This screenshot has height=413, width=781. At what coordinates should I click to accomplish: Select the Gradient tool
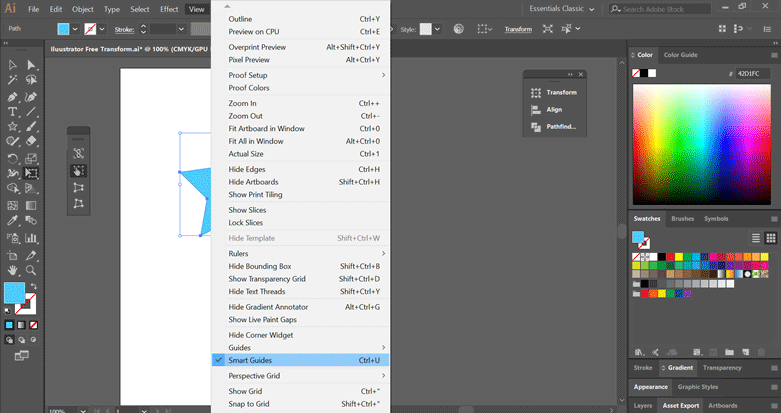click(x=31, y=205)
